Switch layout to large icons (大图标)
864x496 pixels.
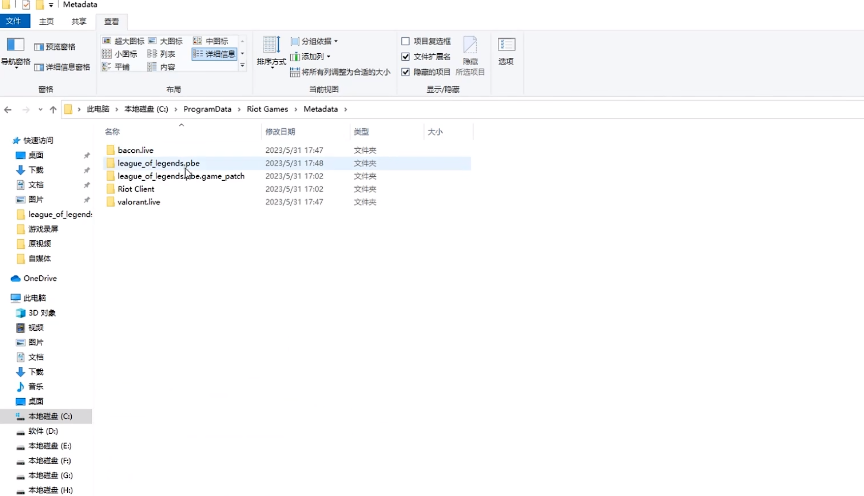point(165,41)
